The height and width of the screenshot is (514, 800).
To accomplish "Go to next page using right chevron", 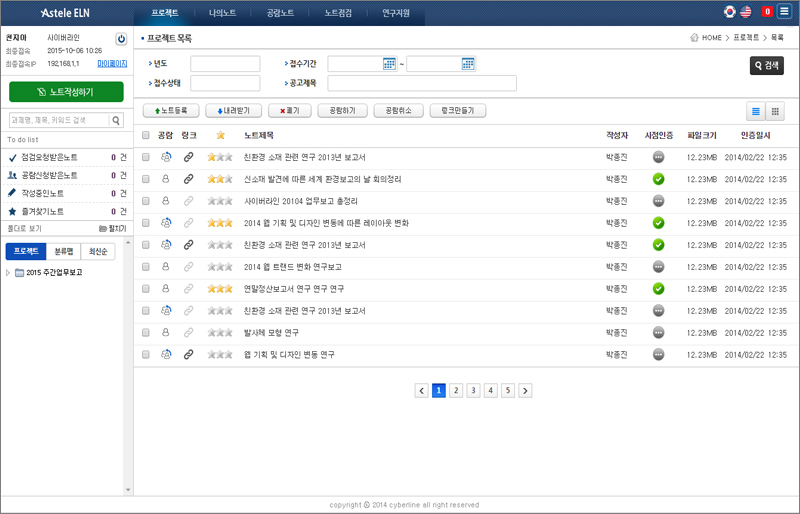I will coord(525,390).
